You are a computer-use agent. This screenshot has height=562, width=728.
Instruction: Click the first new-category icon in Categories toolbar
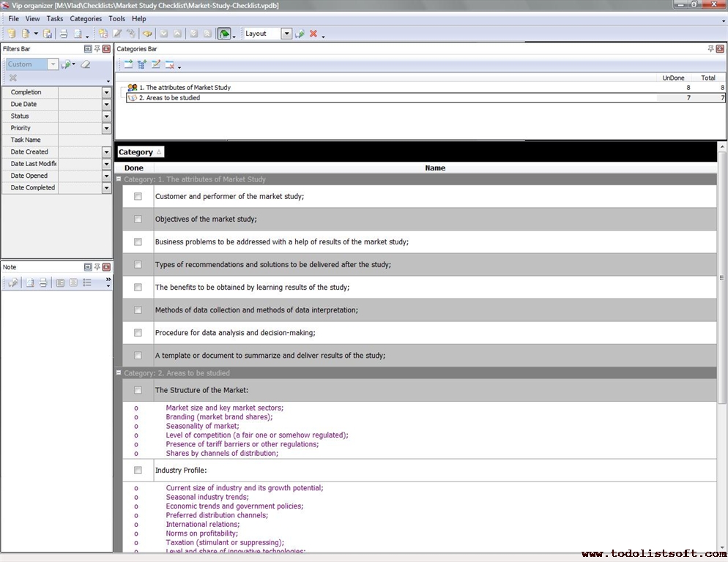pyautogui.click(x=128, y=64)
